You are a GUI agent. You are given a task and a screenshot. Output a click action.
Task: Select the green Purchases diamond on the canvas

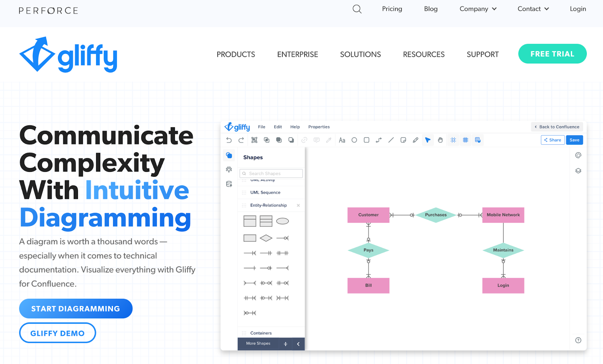coord(436,215)
